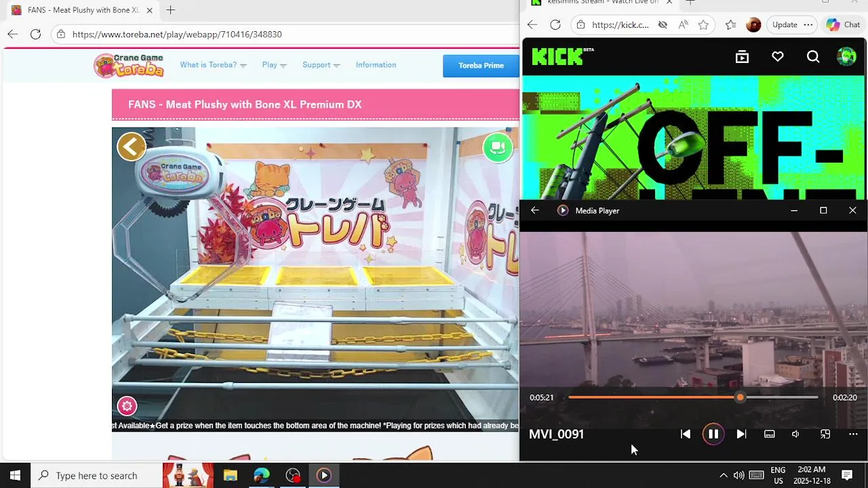This screenshot has height=488, width=868.
Task: Reload the Toreba page
Action: pyautogui.click(x=35, y=35)
